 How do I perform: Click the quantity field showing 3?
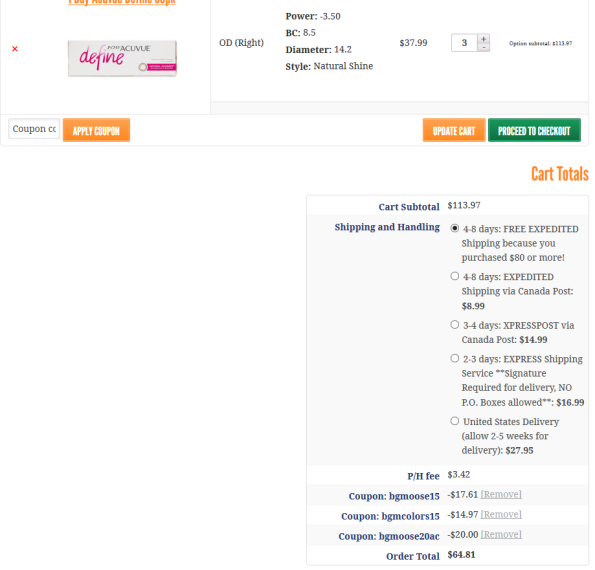tap(464, 43)
